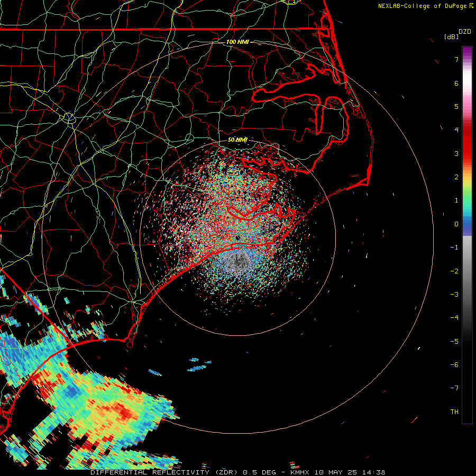Select the DZD product label
This screenshot has height=476, width=476.
coord(465,32)
